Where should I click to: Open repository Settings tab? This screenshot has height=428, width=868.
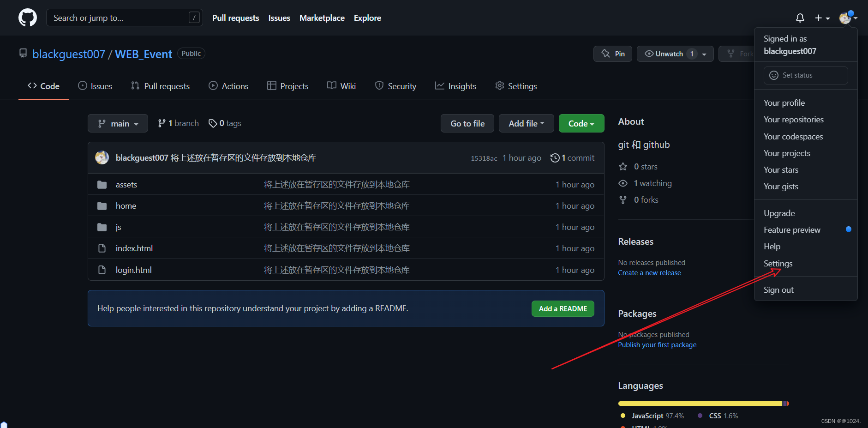[516, 86]
